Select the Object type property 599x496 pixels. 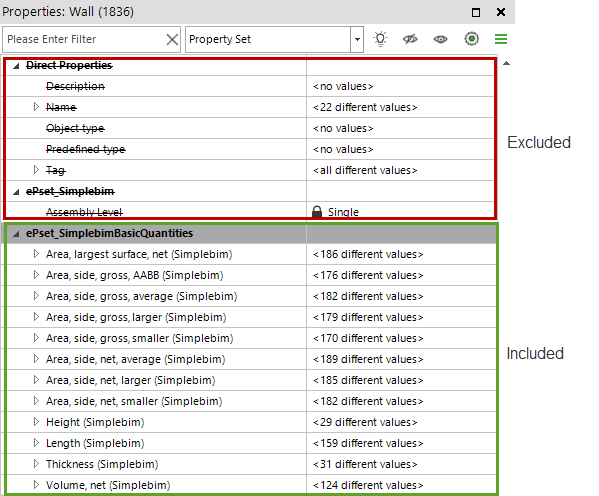(x=75, y=128)
